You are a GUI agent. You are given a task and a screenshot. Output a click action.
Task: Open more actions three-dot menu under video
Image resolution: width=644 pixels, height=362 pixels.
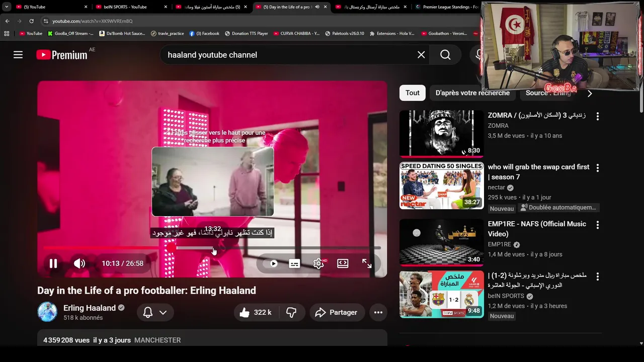[378, 312]
